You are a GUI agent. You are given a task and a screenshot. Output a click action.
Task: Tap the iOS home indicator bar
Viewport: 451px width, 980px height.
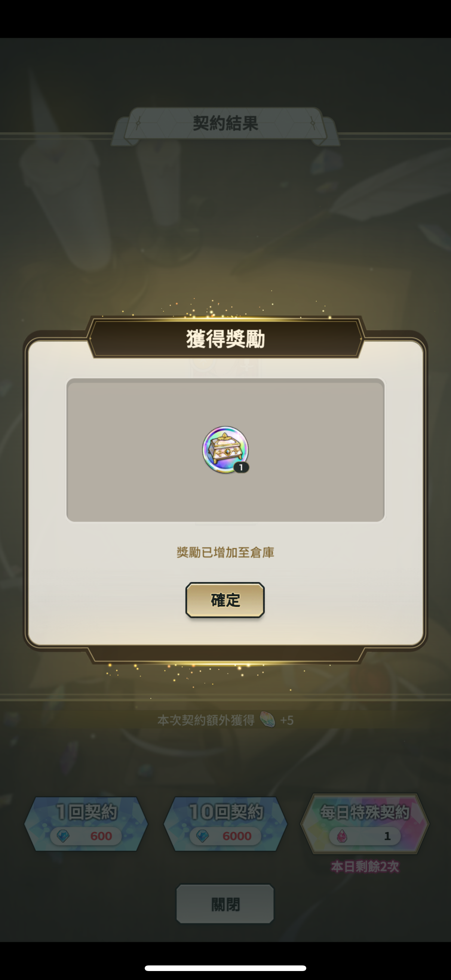pyautogui.click(x=225, y=968)
